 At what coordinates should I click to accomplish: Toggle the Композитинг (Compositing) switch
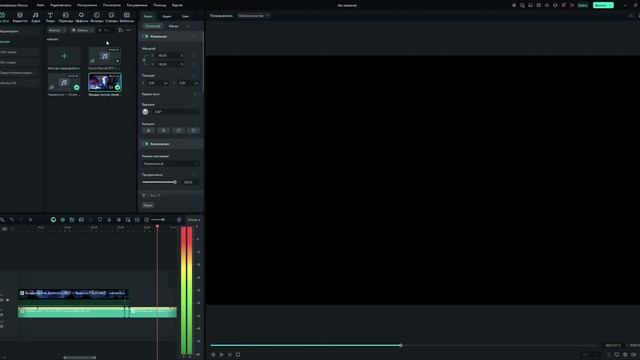coord(145,144)
